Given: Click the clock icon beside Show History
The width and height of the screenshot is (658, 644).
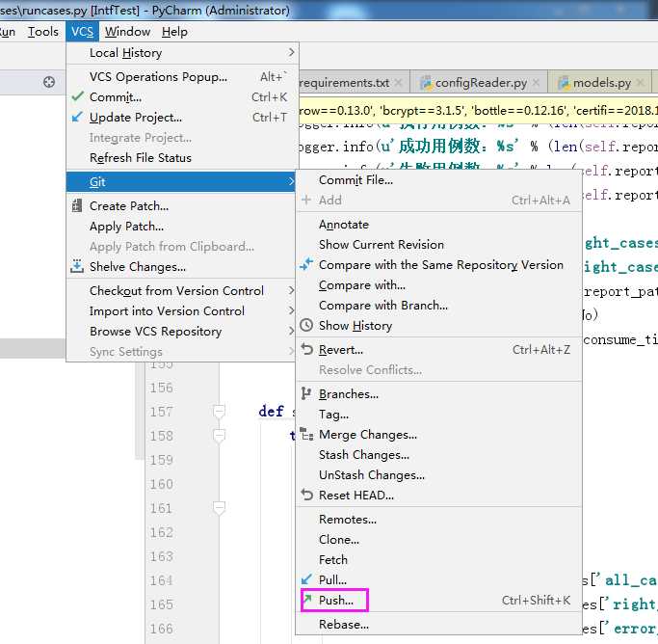Looking at the screenshot, I should [x=306, y=325].
